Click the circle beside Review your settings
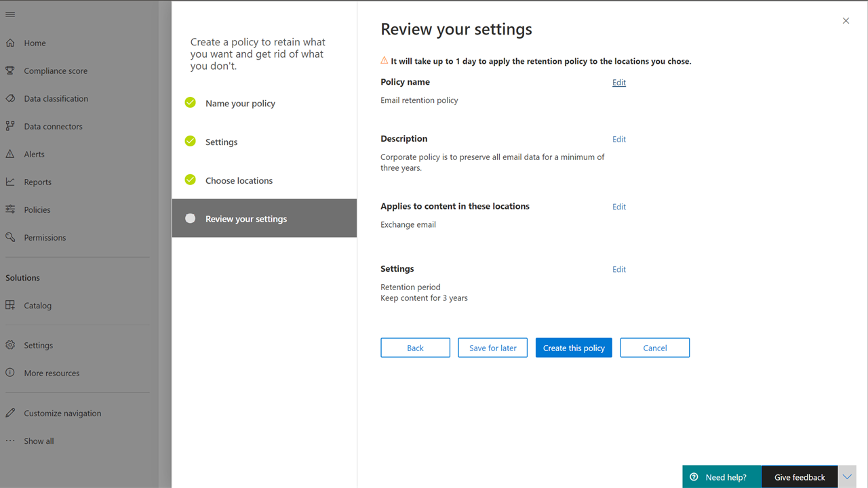Viewport: 868px width, 488px height. [191, 218]
